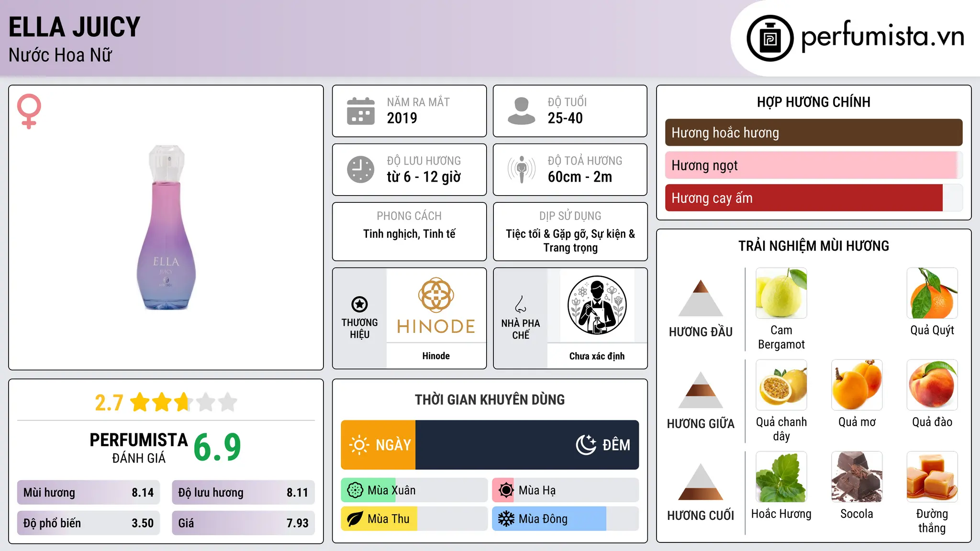The image size is (980, 551).
Task: Click the Độ phổ biến 3.50 score bar
Action: tap(89, 523)
